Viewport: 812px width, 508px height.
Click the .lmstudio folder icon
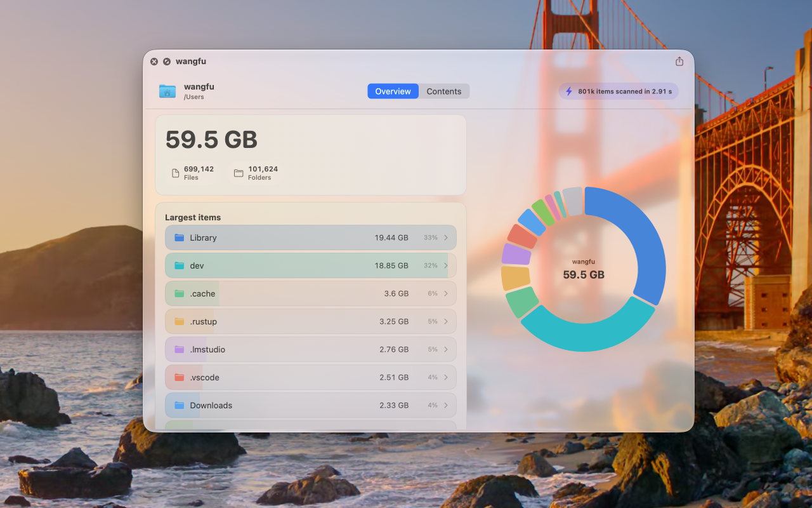pyautogui.click(x=180, y=349)
